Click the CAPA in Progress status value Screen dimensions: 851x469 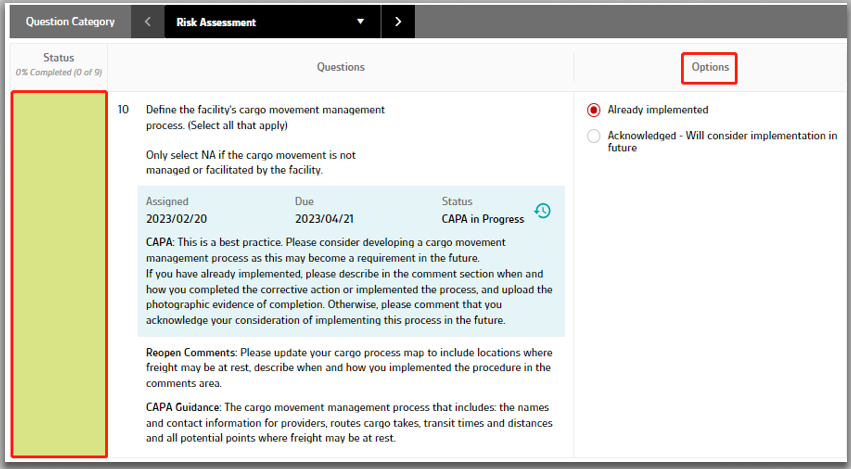(483, 219)
